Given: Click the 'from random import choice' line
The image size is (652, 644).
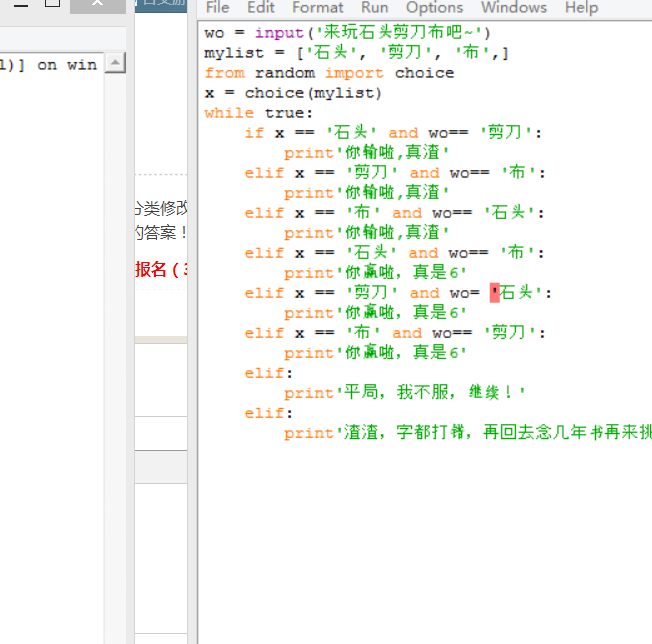Looking at the screenshot, I should tap(328, 73).
